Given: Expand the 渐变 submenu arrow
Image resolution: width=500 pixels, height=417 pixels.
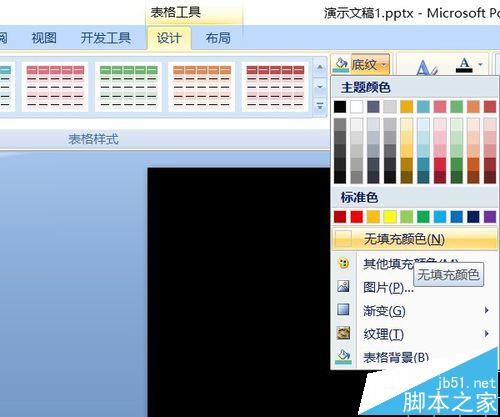Looking at the screenshot, I should 487,310.
